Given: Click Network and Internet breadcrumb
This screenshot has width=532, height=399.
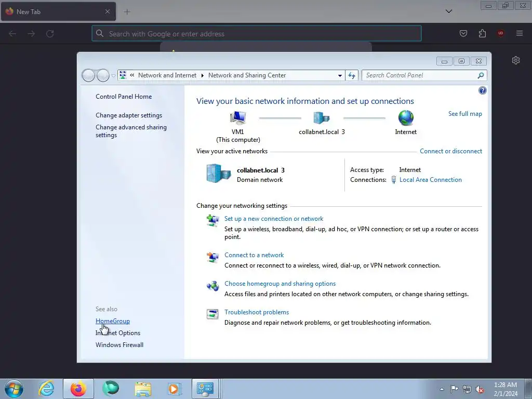Looking at the screenshot, I should (167, 75).
